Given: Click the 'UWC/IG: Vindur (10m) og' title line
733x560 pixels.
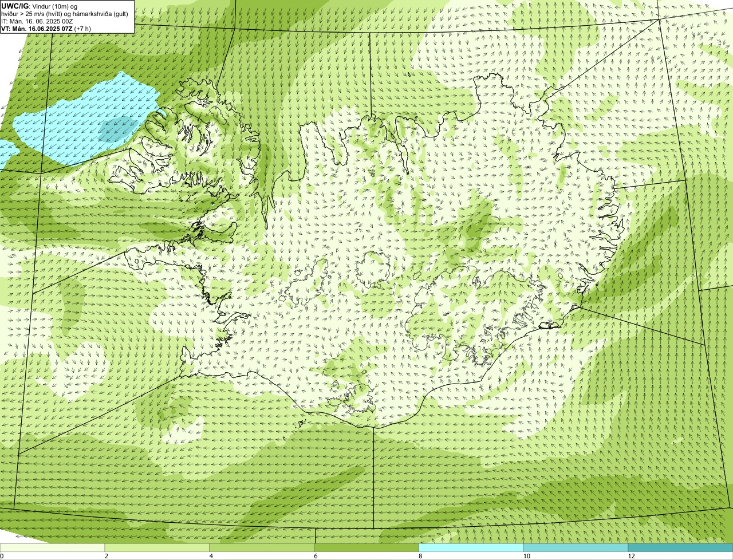Looking at the screenshot, I should [x=40, y=6].
